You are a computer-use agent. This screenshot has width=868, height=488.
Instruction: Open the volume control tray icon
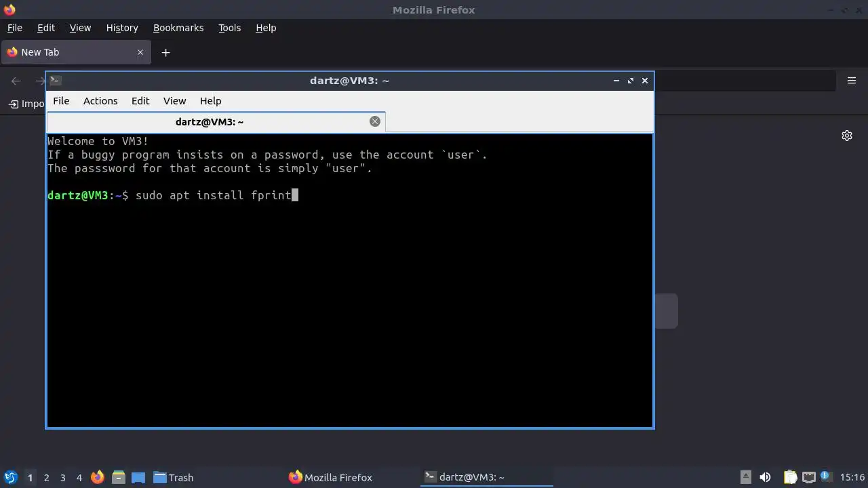tap(765, 477)
